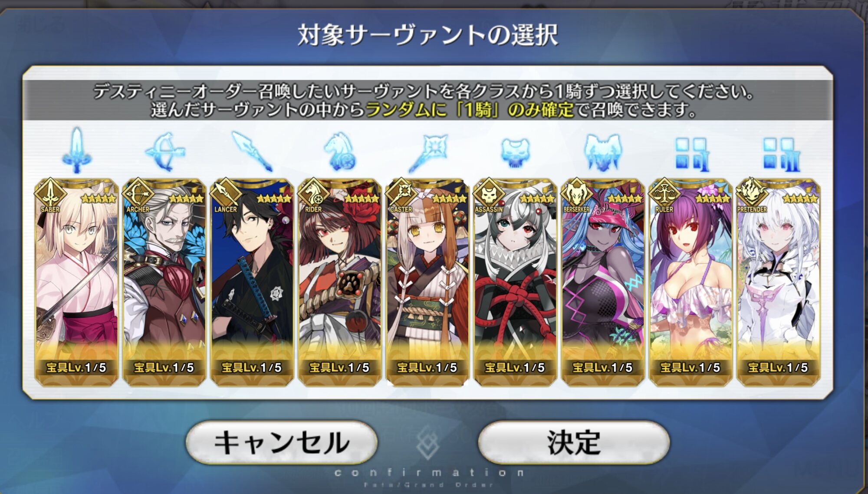The image size is (868, 494).
Task: Choose the Ruler servant card in swimsuit
Action: click(690, 282)
